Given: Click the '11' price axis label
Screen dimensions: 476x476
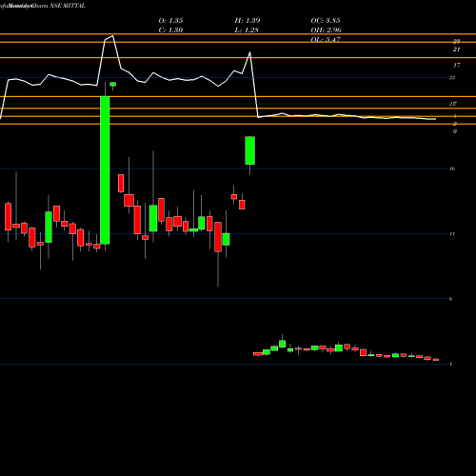Looking at the screenshot, I should [452, 234].
